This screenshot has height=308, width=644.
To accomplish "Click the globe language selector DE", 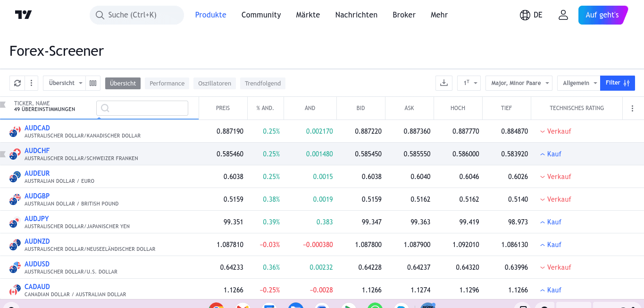I will coord(531,15).
